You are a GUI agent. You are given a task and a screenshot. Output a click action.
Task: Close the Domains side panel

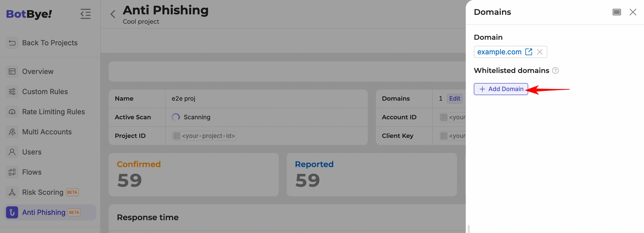point(633,12)
